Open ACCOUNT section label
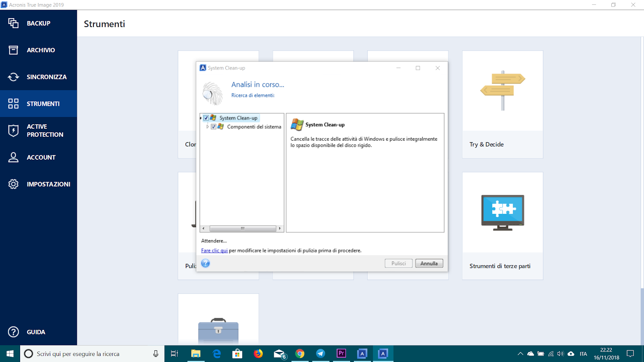The width and height of the screenshot is (644, 362). click(41, 157)
